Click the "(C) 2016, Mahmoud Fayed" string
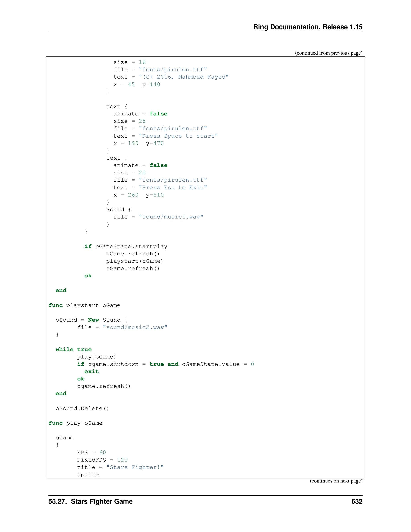The width and height of the screenshot is (411, 532). coord(184,77)
